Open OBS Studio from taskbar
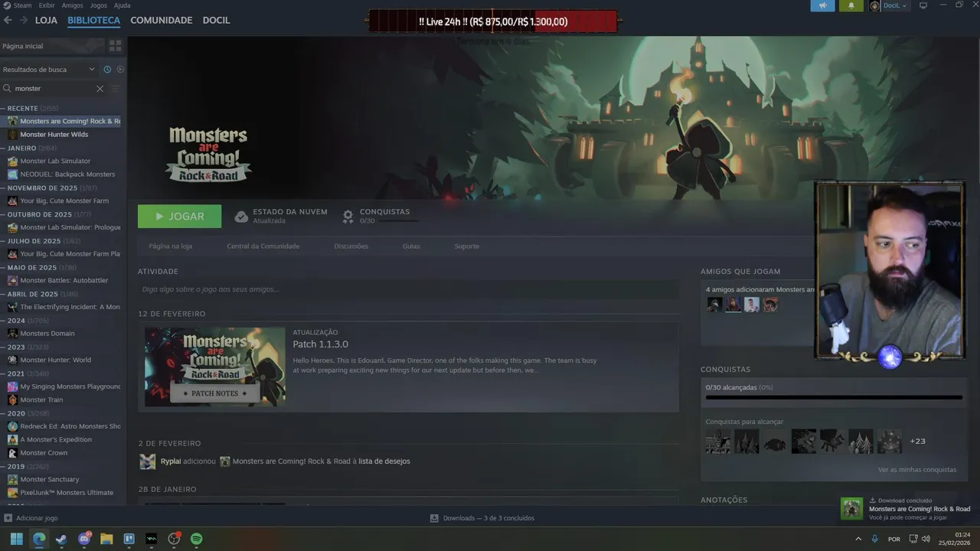The image size is (980, 551). [174, 539]
